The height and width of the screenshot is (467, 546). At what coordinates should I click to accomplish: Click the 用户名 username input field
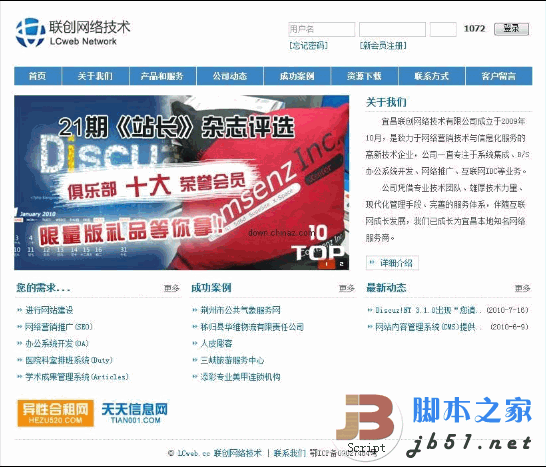click(321, 29)
